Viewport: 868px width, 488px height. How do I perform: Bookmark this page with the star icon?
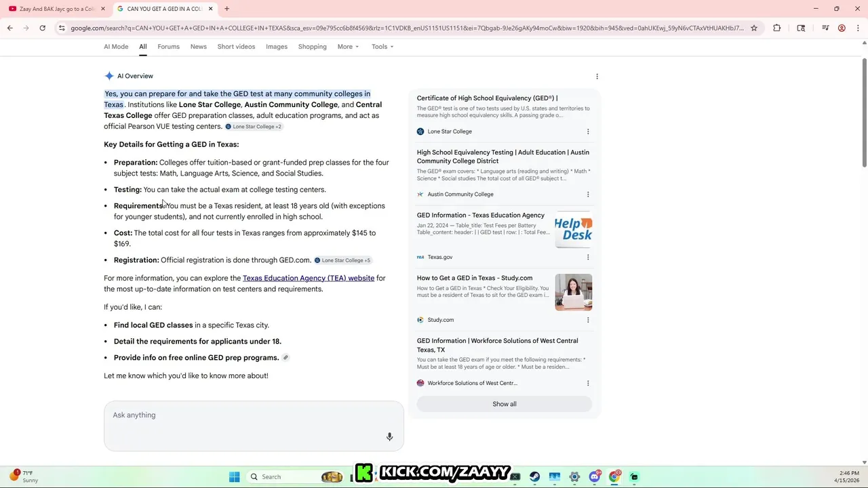(753, 28)
